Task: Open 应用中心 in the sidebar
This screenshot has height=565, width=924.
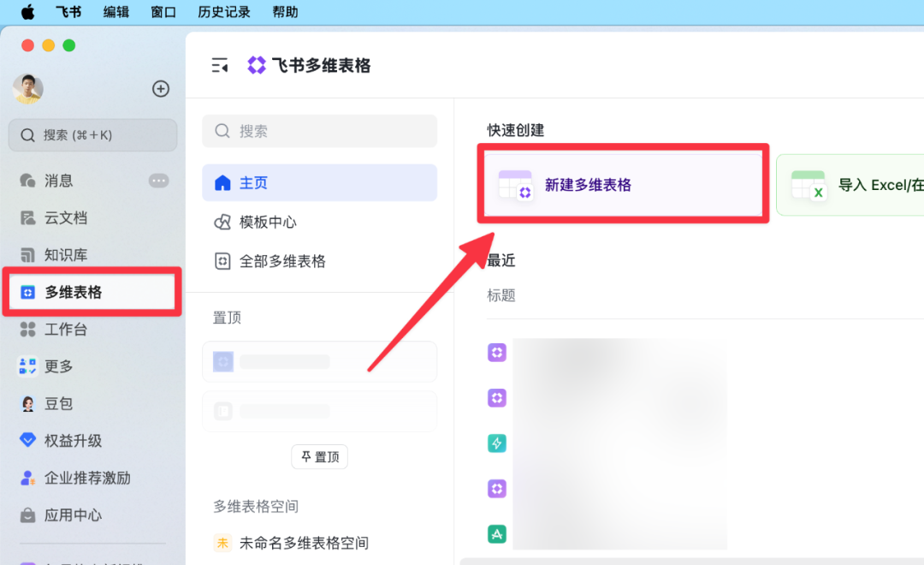Action: (x=73, y=515)
